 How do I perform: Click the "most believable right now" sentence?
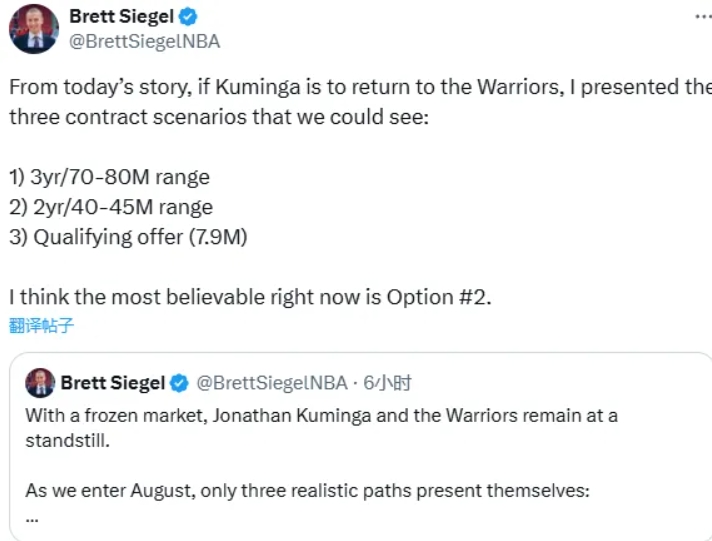click(250, 297)
